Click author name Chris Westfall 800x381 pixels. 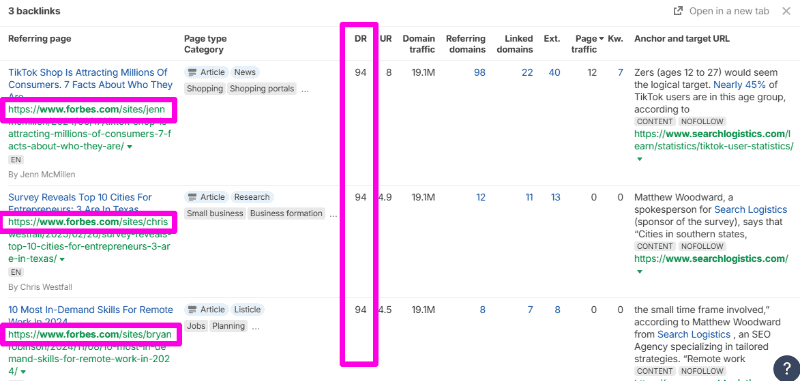click(x=46, y=287)
